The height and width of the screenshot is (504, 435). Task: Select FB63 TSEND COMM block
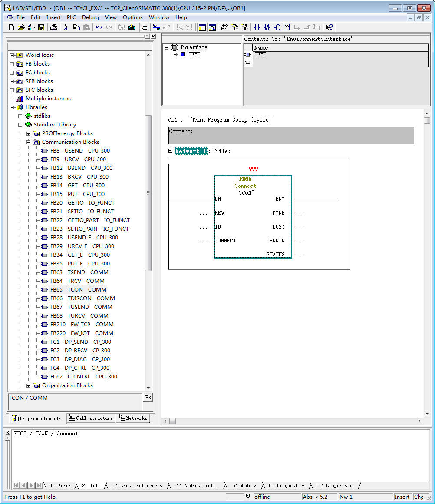coord(79,272)
